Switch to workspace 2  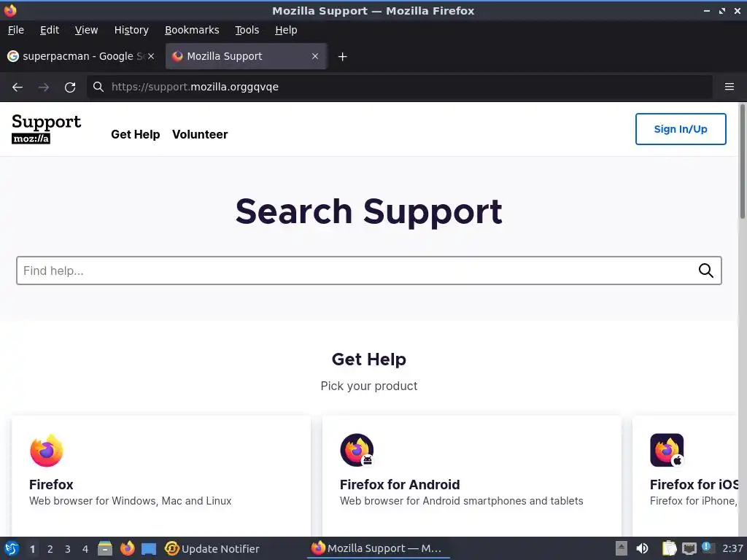[50, 549]
